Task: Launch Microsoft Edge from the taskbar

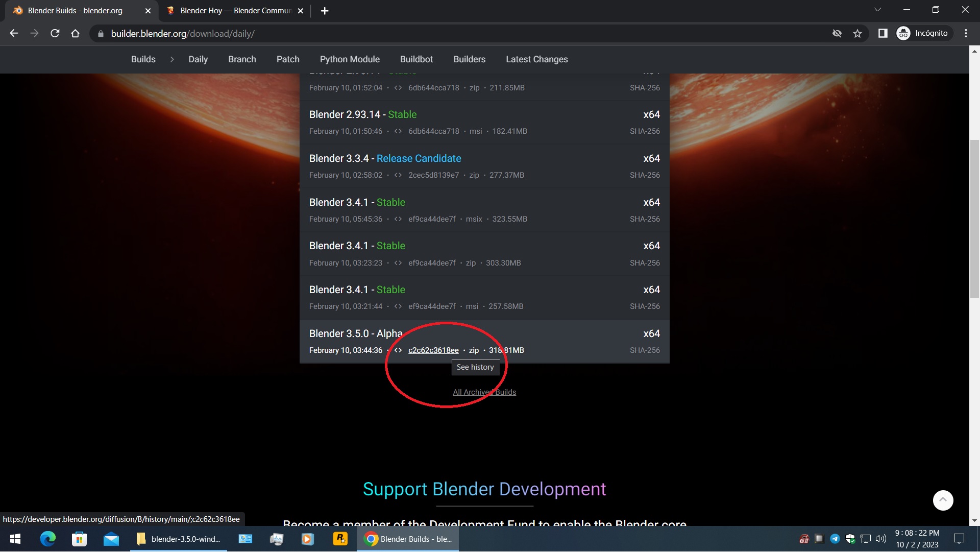Action: tap(47, 539)
